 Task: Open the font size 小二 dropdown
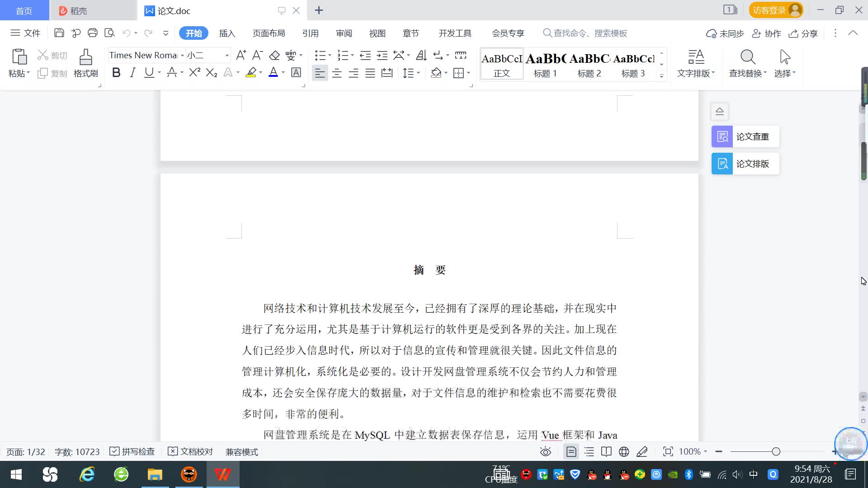point(227,56)
